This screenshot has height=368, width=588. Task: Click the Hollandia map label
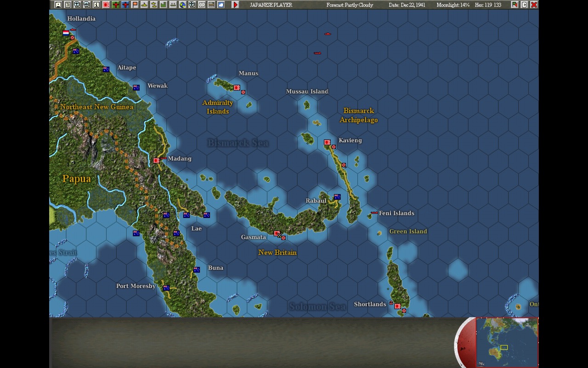tap(81, 18)
